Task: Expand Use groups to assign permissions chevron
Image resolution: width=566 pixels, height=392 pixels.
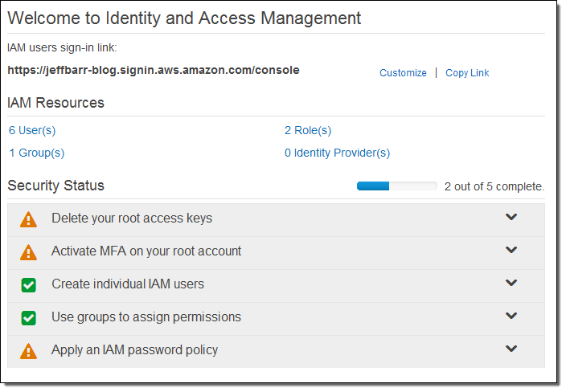Action: coord(511,316)
